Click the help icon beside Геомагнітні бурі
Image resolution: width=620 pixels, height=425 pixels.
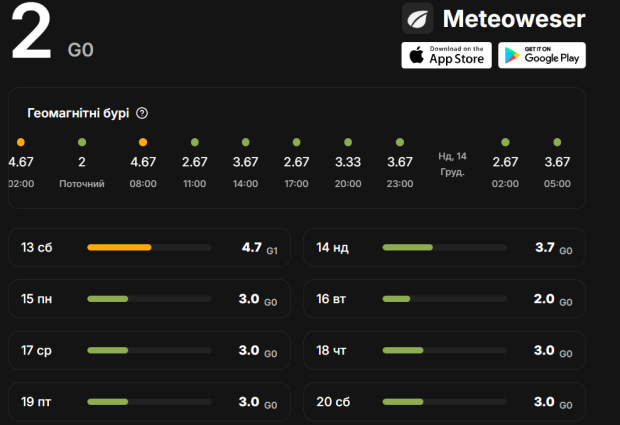[x=142, y=113]
